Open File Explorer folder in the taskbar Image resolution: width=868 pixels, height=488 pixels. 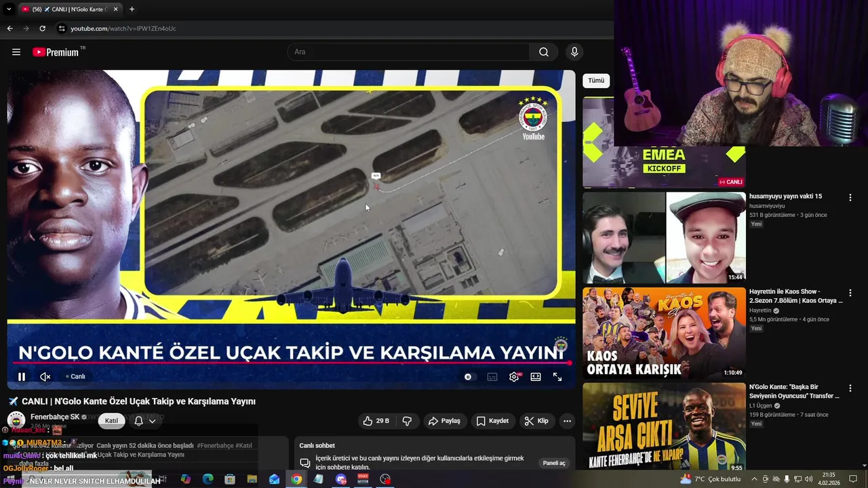pyautogui.click(x=252, y=479)
